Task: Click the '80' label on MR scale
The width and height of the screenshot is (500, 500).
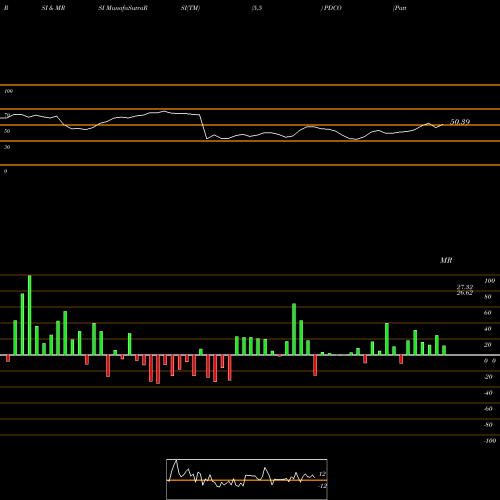Action: click(488, 297)
